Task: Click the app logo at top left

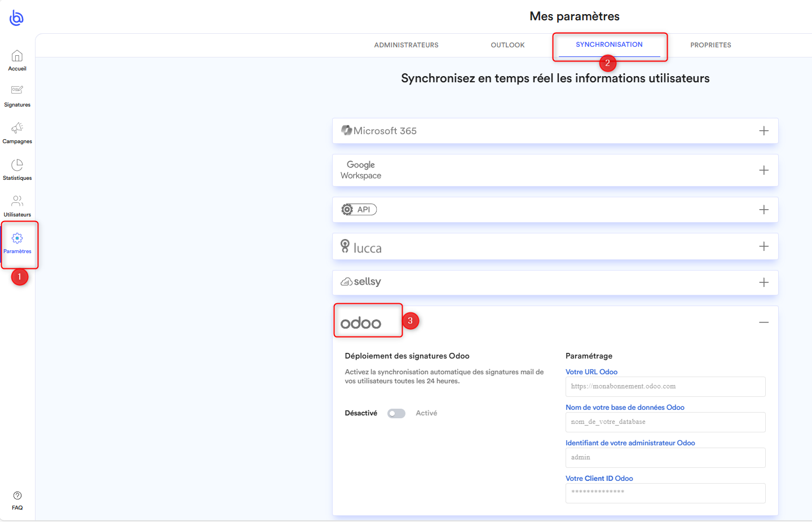Action: pos(16,18)
